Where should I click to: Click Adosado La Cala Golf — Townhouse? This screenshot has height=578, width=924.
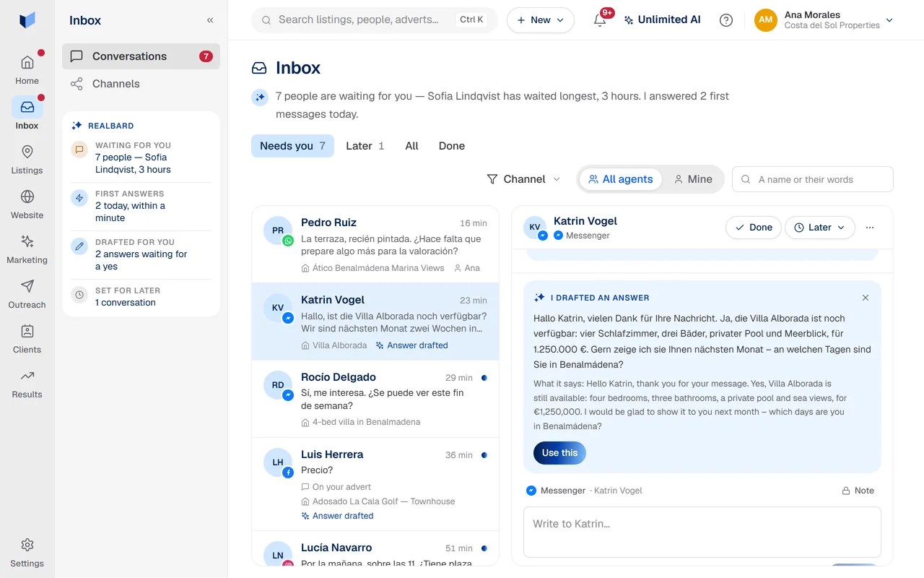pos(378,501)
